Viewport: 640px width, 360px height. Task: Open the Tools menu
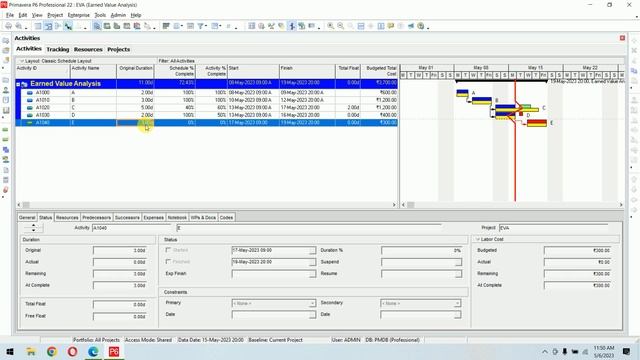100,15
